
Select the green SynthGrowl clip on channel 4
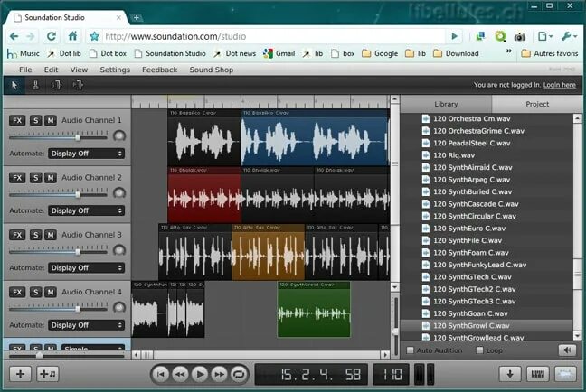click(314, 310)
